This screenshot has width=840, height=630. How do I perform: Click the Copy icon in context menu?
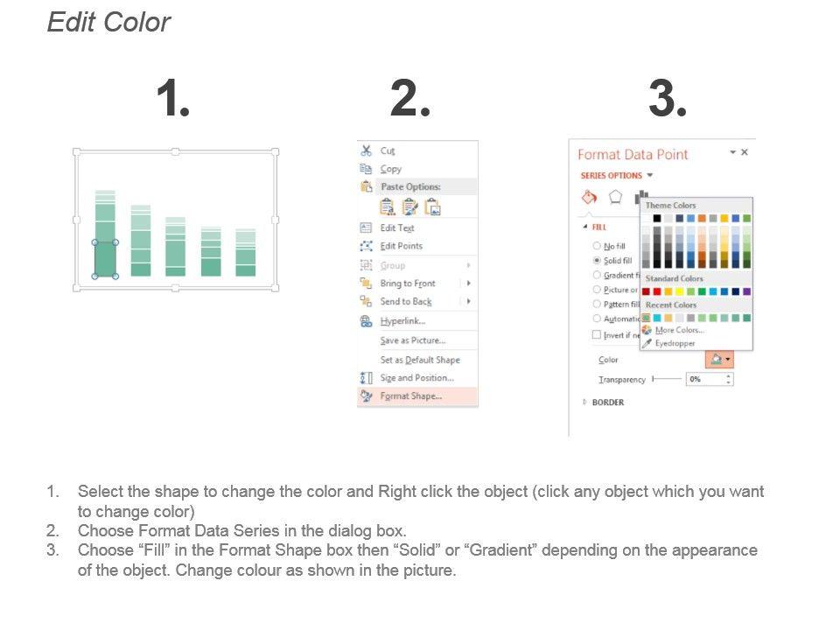point(367,169)
